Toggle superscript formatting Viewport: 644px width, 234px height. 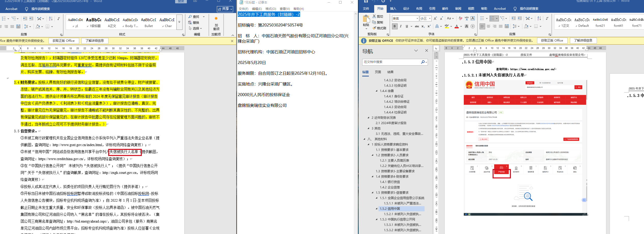pos(429,26)
